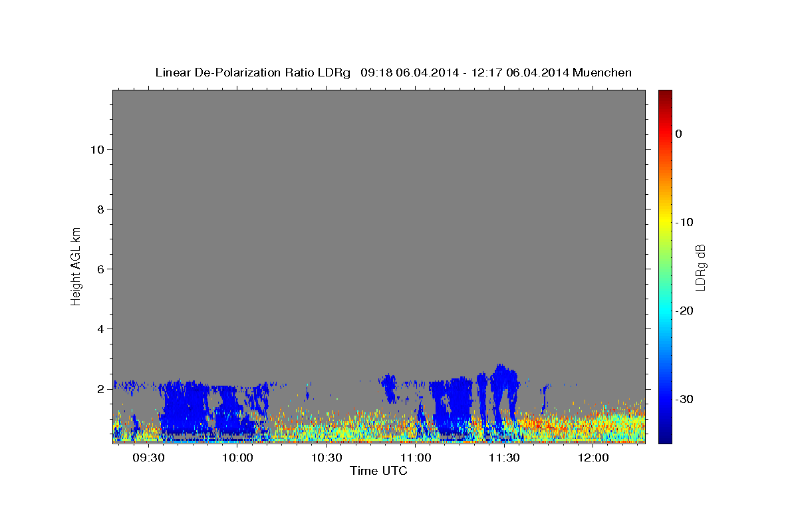This screenshot has height=532, width=798.
Task: Click the 10:30 time axis label
Action: pyautogui.click(x=327, y=458)
